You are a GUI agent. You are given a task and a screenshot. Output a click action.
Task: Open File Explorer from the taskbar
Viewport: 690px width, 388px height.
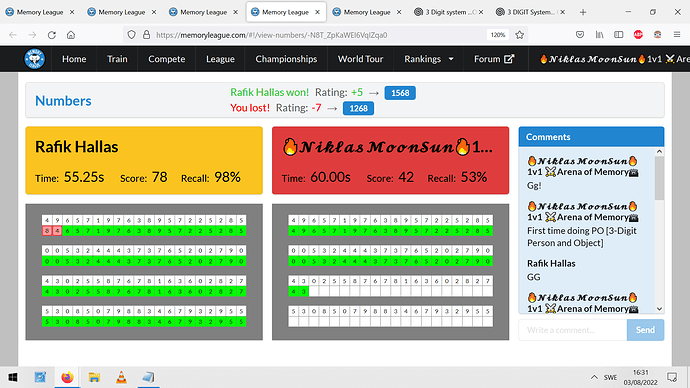pyautogui.click(x=94, y=377)
